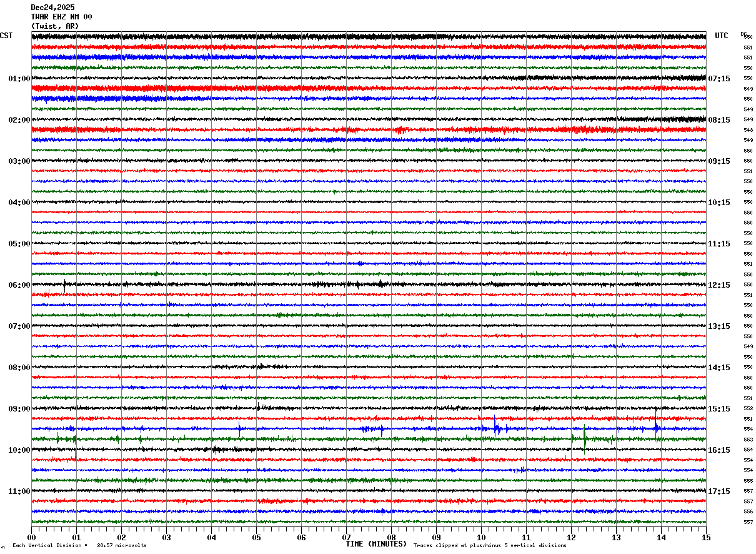Click the Traces clipped at plus/minus 5 note
Image resolution: width=756 pixels, height=554 pixels.
click(490, 545)
